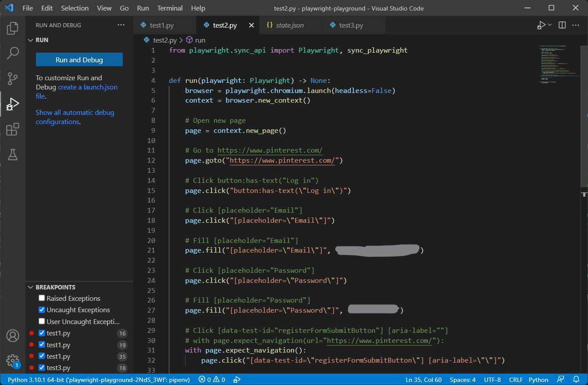The image size is (588, 385).
Task: Click the Run and Debug button
Action: [x=79, y=60]
